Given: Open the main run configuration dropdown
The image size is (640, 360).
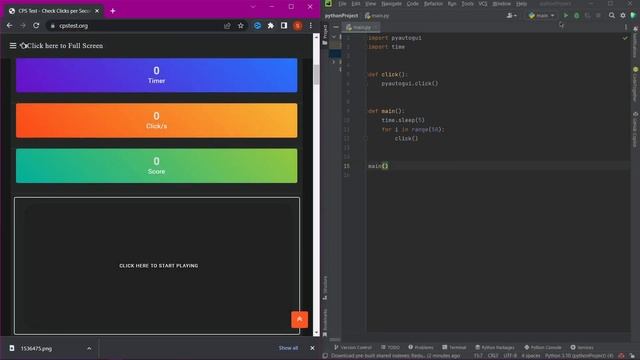Looking at the screenshot, I should (542, 16).
